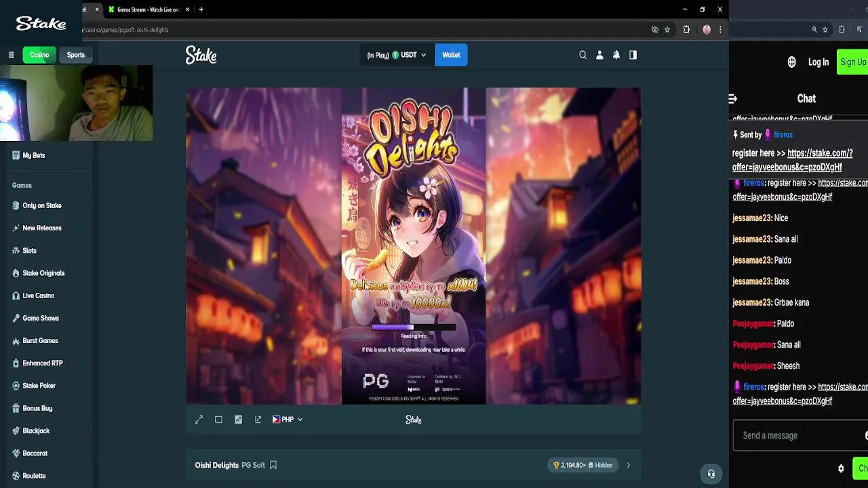Extensions icon in second browser window toolbar

click(x=842, y=30)
